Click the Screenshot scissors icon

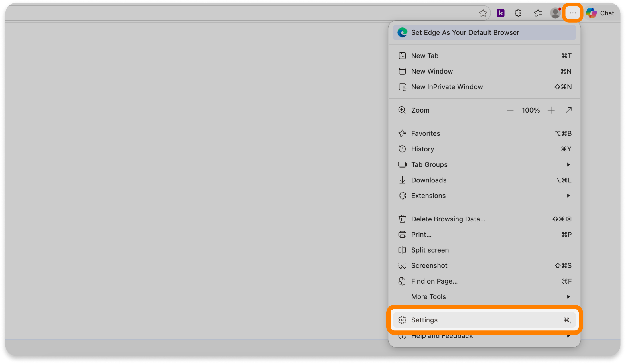click(402, 266)
